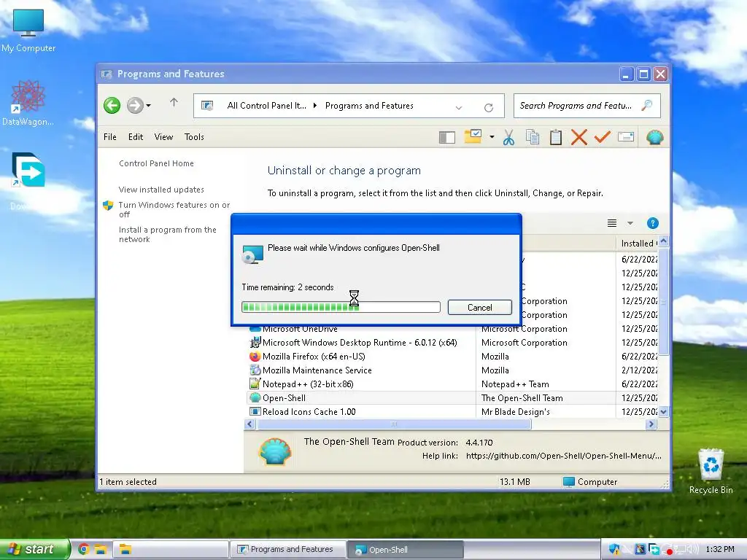Toggle the navigation pane toolbar icon
The width and height of the screenshot is (747, 560).
coord(447,138)
